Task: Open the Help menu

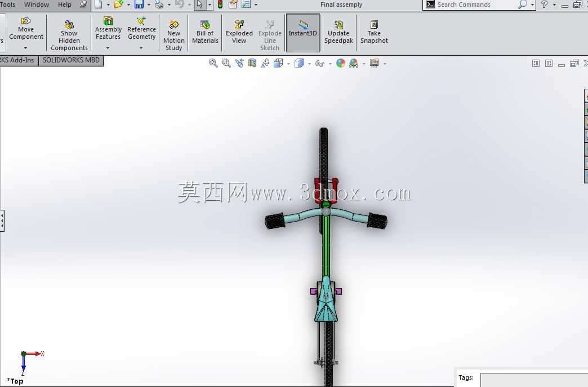Action: pos(65,4)
